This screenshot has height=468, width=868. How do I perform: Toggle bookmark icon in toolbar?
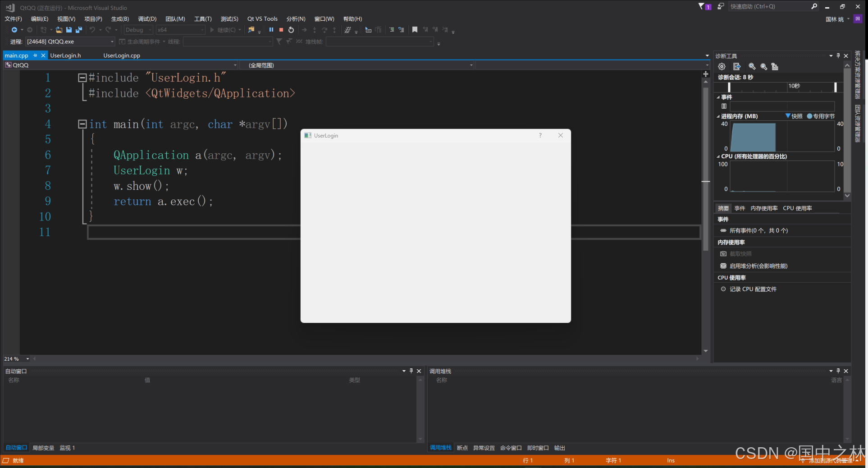pos(415,30)
